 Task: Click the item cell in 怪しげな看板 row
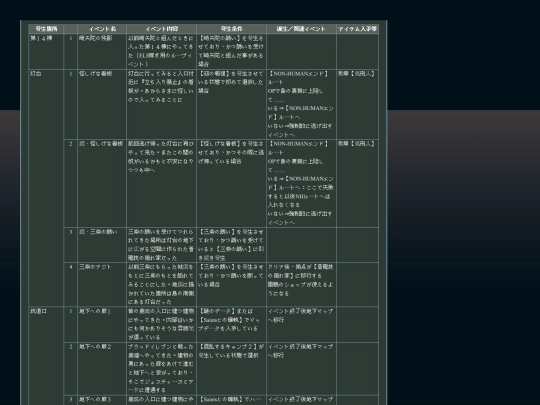pos(357,104)
